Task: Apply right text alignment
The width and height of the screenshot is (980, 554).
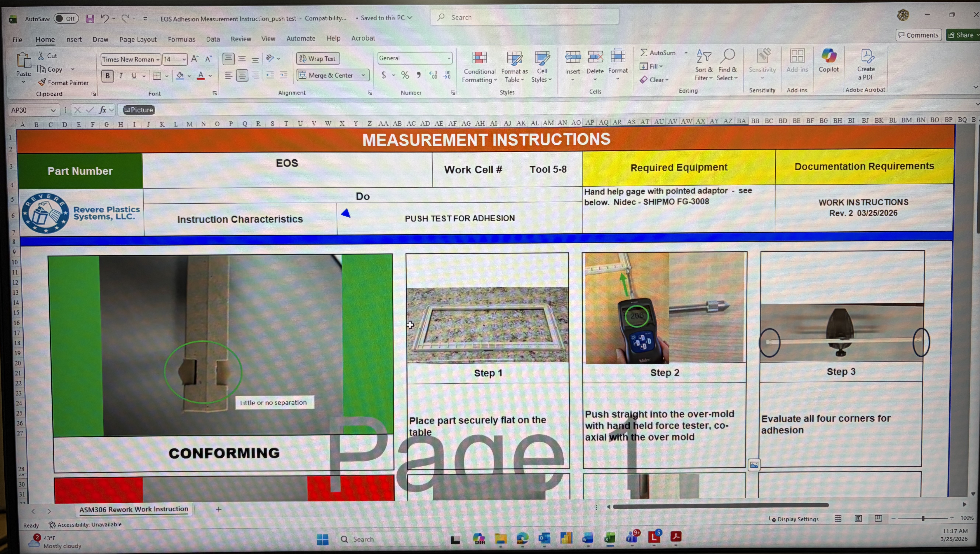Action: (256, 75)
